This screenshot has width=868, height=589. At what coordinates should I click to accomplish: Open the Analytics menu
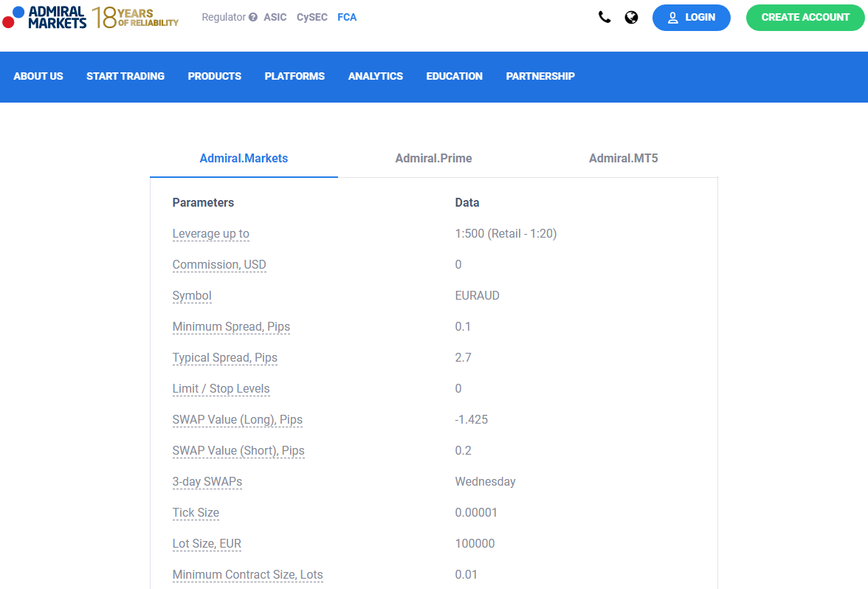pyautogui.click(x=375, y=77)
